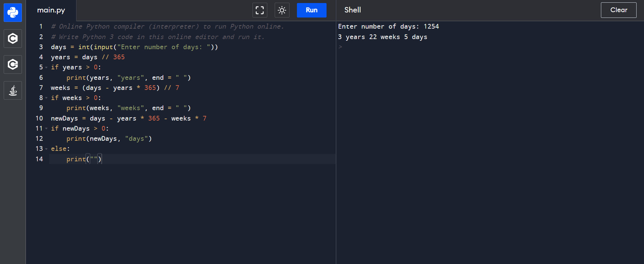Image resolution: width=644 pixels, height=264 pixels.
Task: Select the main.py file tab
Action: [x=51, y=10]
